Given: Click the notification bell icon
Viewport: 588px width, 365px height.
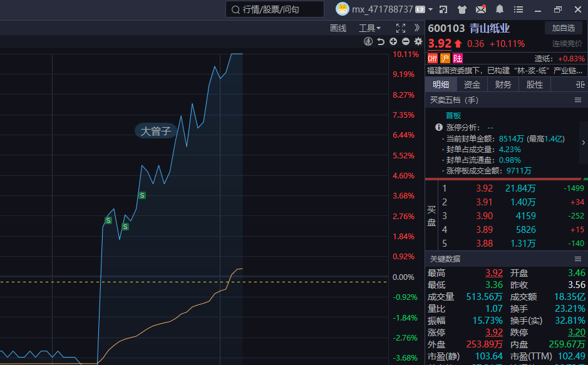Looking at the screenshot, I should [x=500, y=9].
